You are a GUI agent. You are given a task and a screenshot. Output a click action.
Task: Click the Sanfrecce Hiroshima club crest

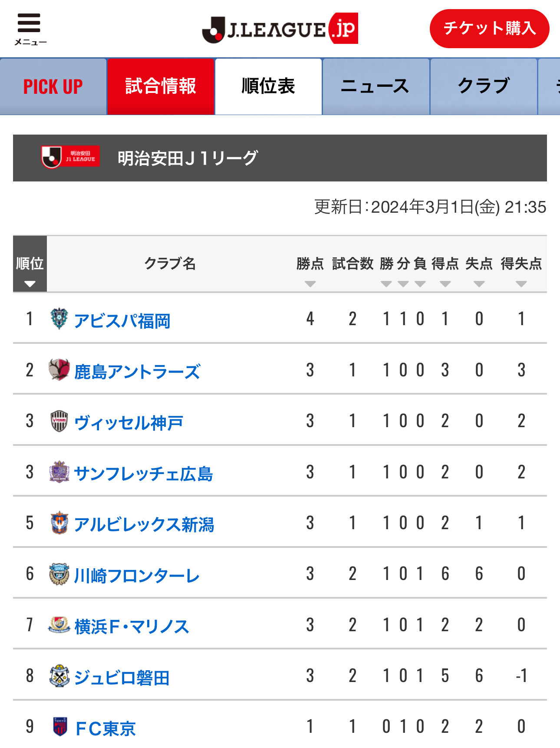pos(59,472)
